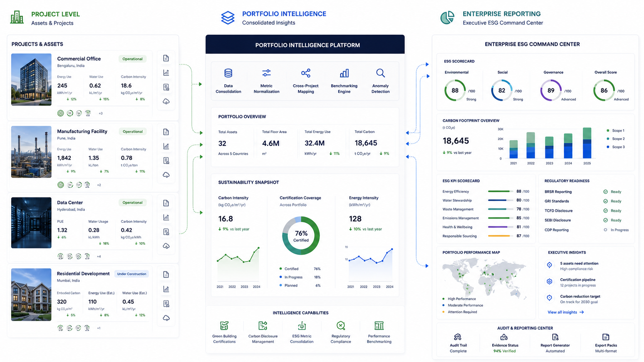Click the GRI Standards Ready checkmark
The height and width of the screenshot is (362, 644).
[x=605, y=201]
